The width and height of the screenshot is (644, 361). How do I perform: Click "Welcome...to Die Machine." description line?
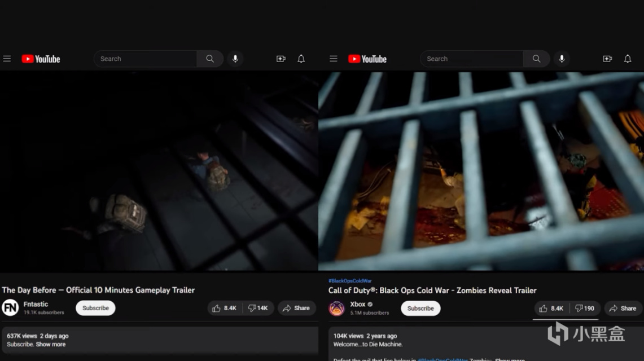(368, 344)
